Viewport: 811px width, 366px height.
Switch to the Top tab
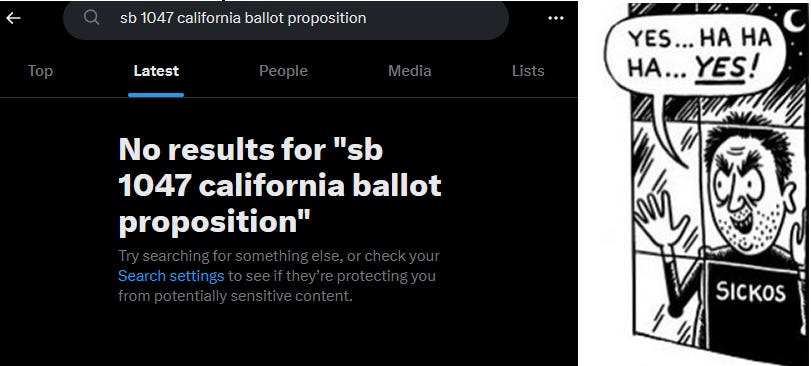point(40,71)
